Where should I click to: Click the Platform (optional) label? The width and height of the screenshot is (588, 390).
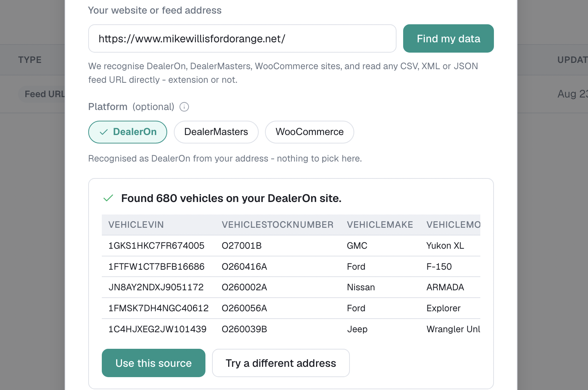click(131, 107)
